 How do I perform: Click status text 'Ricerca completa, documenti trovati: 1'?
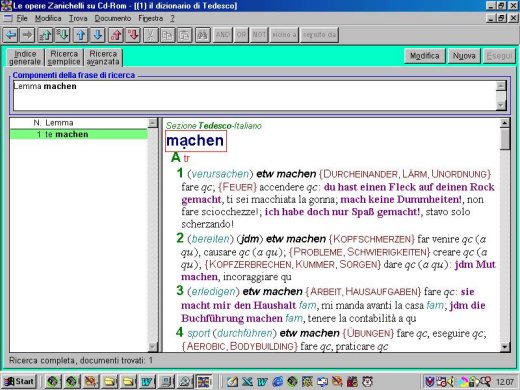coord(81,360)
